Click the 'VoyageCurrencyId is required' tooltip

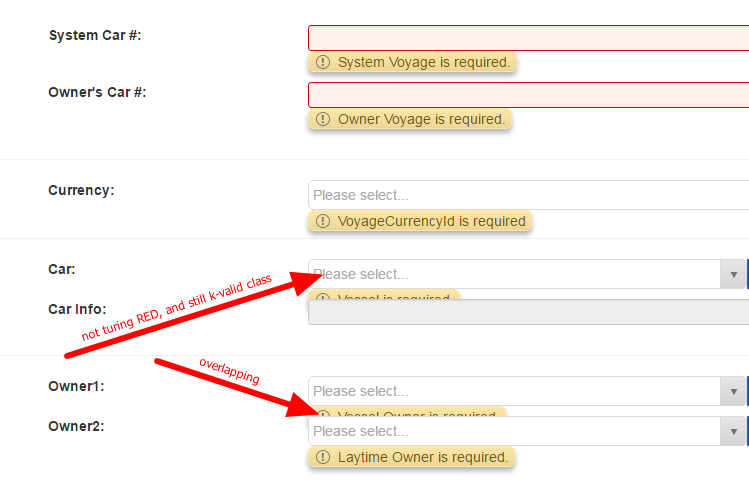[x=432, y=221]
